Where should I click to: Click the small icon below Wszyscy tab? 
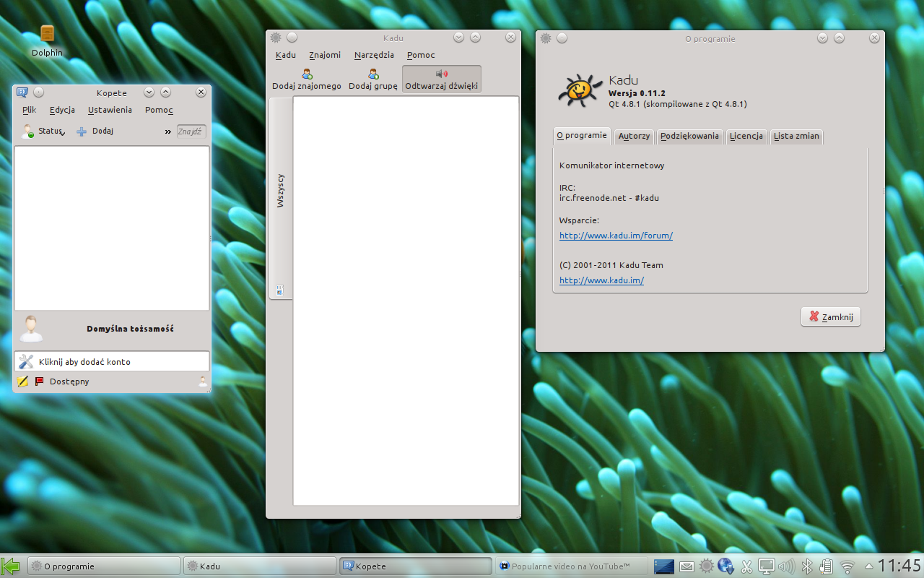[280, 290]
